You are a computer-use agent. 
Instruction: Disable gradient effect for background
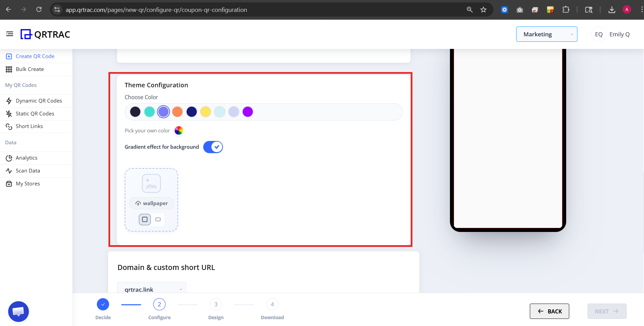pyautogui.click(x=213, y=147)
